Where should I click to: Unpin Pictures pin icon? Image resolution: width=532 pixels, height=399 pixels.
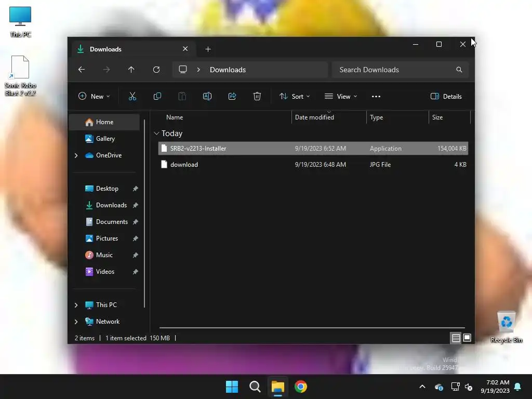point(136,238)
